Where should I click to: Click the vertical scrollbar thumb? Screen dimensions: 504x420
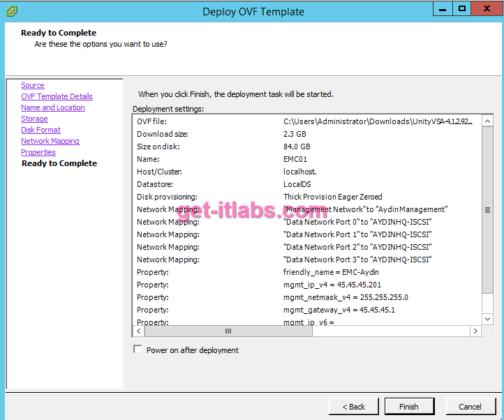[x=487, y=209]
